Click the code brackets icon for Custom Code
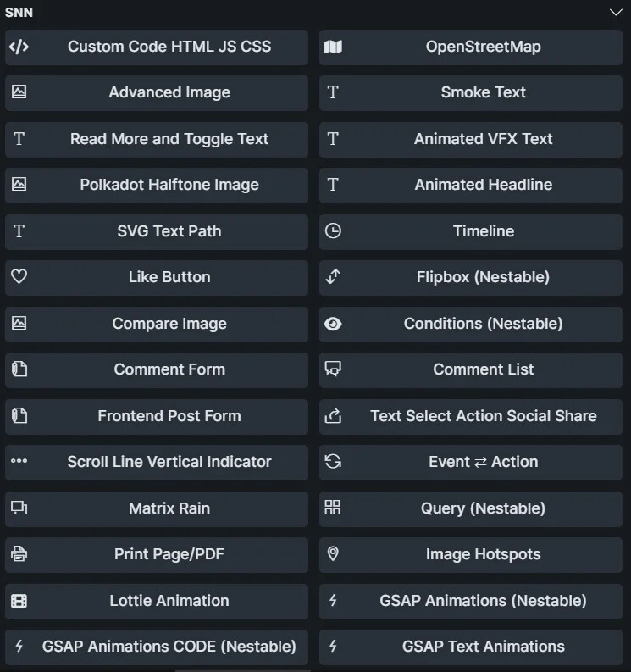631x672 pixels. 19,47
